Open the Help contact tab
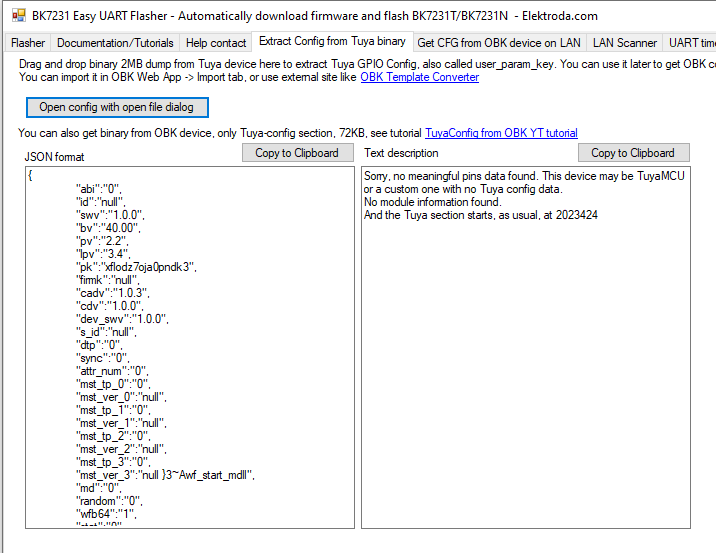Viewport: 716px width, 553px height. (x=216, y=43)
